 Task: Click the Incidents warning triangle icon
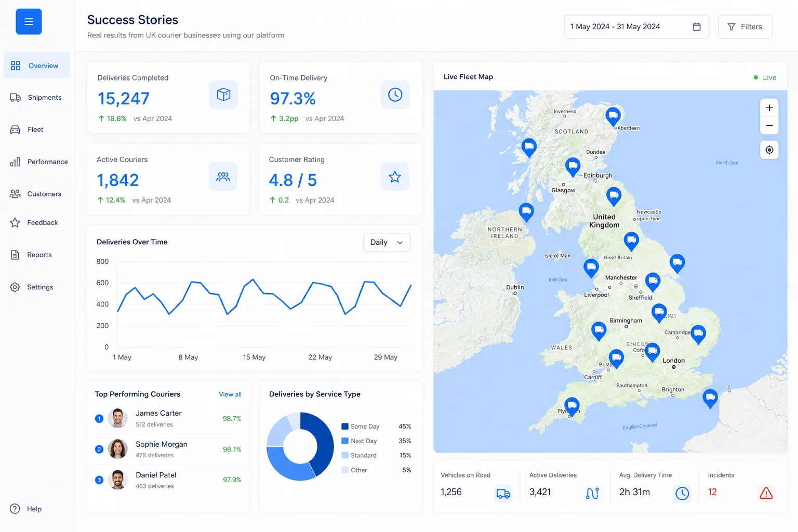766,493
